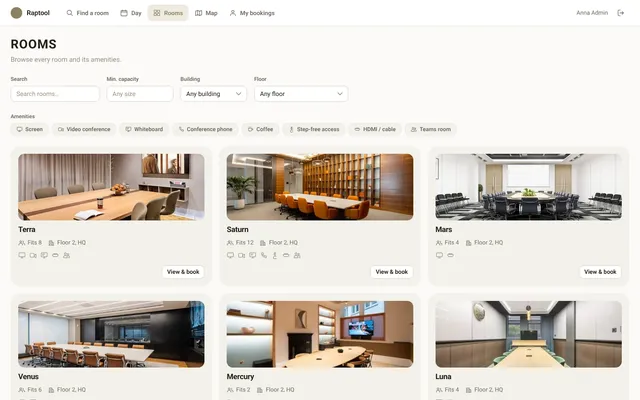Open the Mars room photo
The image size is (640, 400).
[x=529, y=187]
